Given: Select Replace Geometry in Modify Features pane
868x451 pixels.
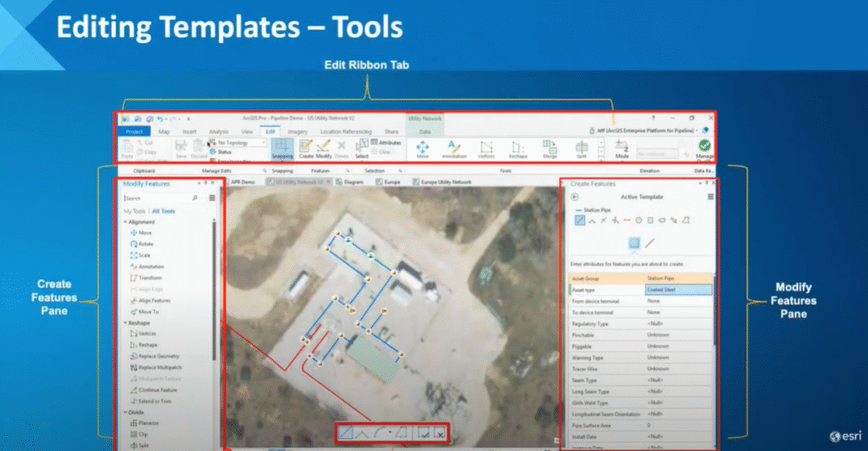Looking at the screenshot, I should (154, 356).
